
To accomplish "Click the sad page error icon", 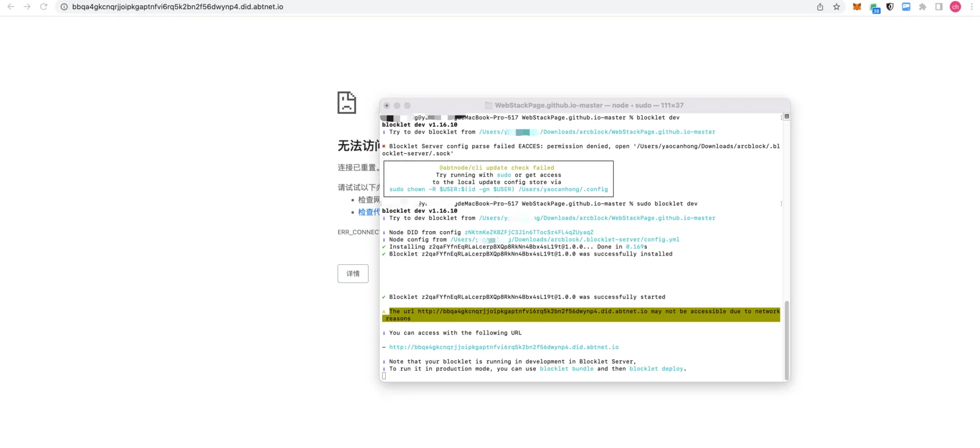I will coord(347,102).
